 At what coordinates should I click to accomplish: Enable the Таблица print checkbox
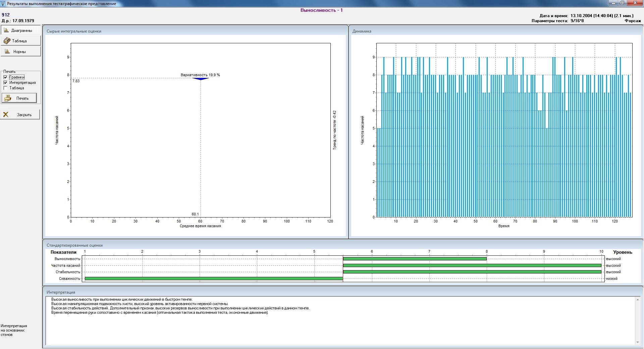pyautogui.click(x=5, y=88)
